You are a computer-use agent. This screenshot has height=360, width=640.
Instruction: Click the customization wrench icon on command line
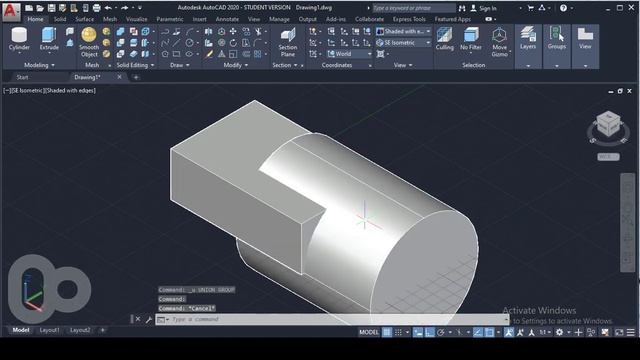[x=149, y=320]
